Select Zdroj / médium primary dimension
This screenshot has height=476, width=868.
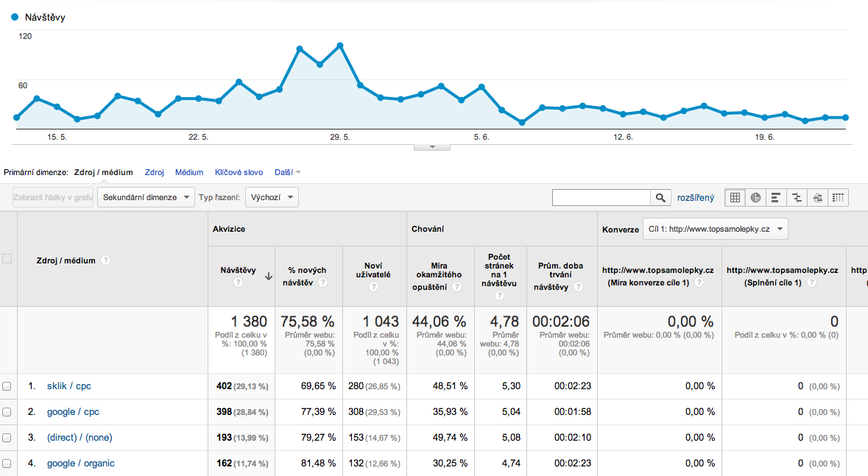pos(104,172)
